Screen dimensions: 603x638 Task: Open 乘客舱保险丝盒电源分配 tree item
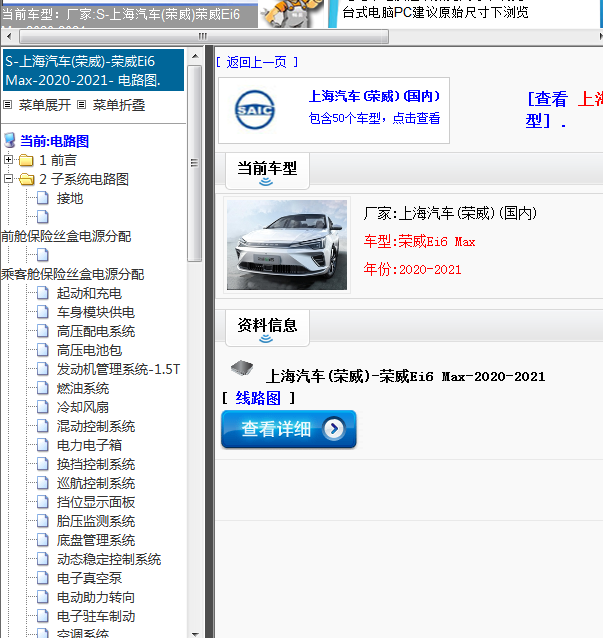[72, 274]
